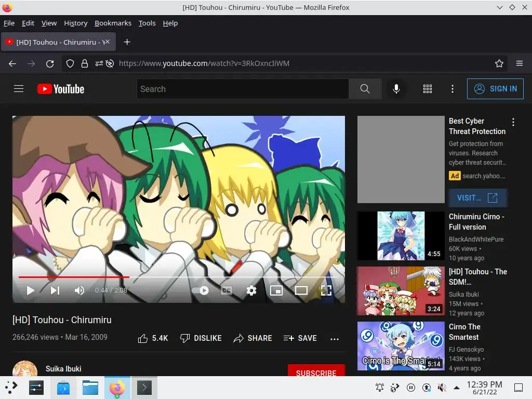The image size is (532, 399).
Task: Open the SHARE dialog
Action: (x=253, y=338)
